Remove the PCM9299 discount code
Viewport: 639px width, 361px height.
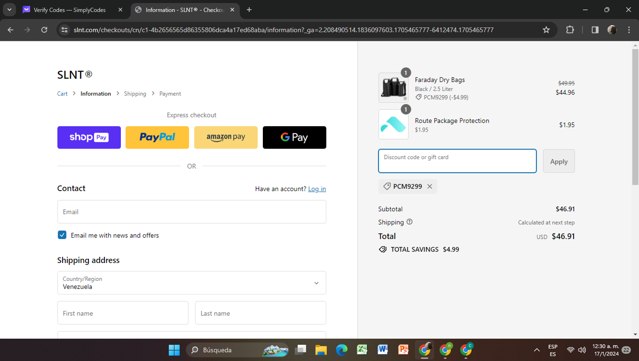[x=430, y=186]
